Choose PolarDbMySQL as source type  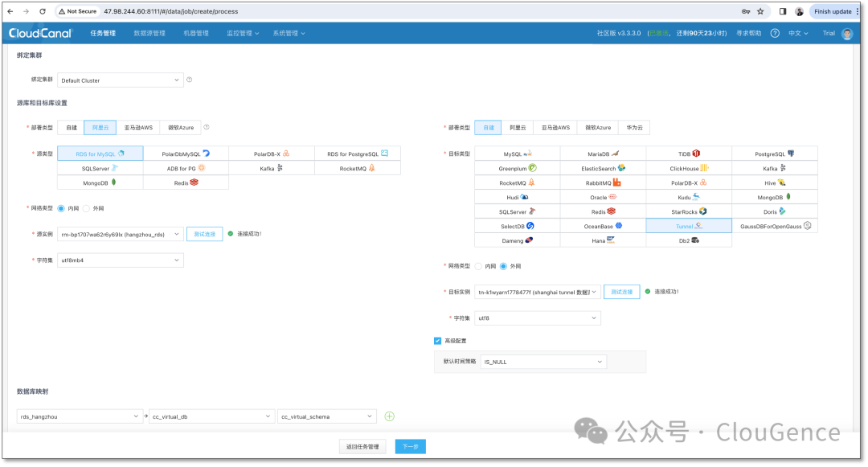186,154
